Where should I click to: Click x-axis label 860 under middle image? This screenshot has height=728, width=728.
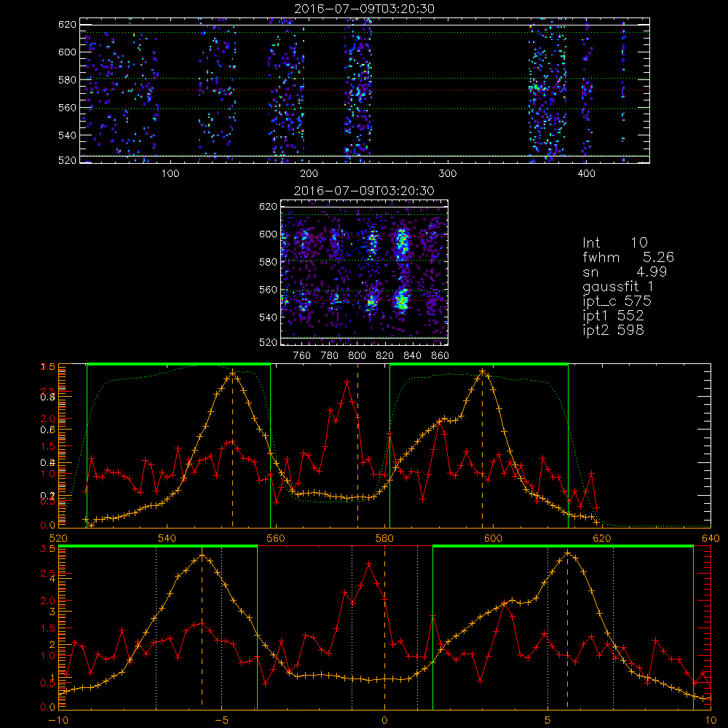[x=440, y=356]
